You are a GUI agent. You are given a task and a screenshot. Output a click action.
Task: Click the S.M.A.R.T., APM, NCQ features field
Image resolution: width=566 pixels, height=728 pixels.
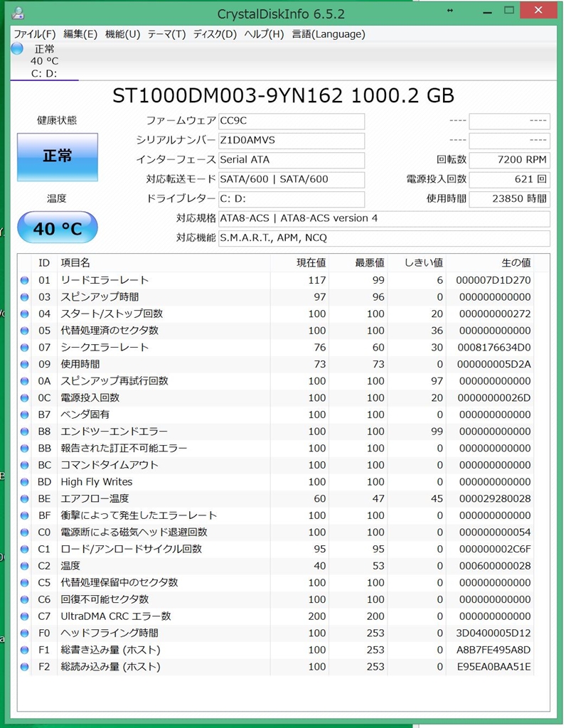click(x=384, y=238)
